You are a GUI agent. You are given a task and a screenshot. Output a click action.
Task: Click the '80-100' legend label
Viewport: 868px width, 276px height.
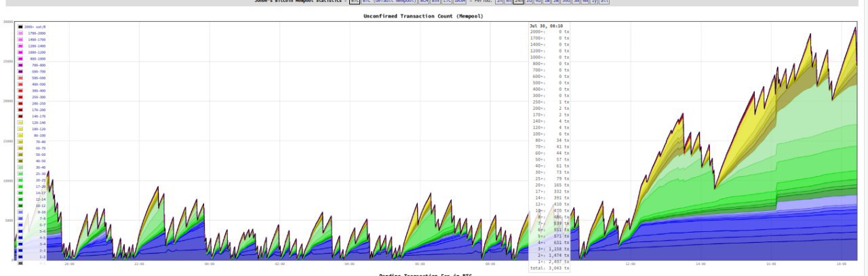coord(40,136)
